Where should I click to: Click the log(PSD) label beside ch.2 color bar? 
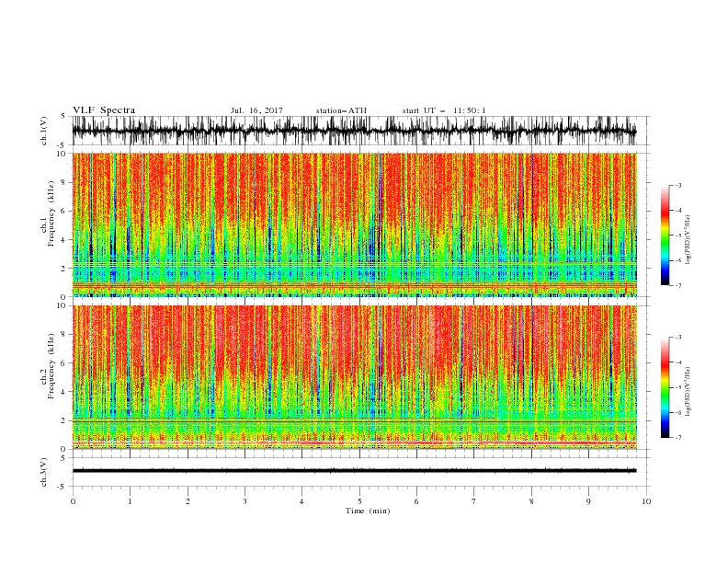click(x=688, y=391)
